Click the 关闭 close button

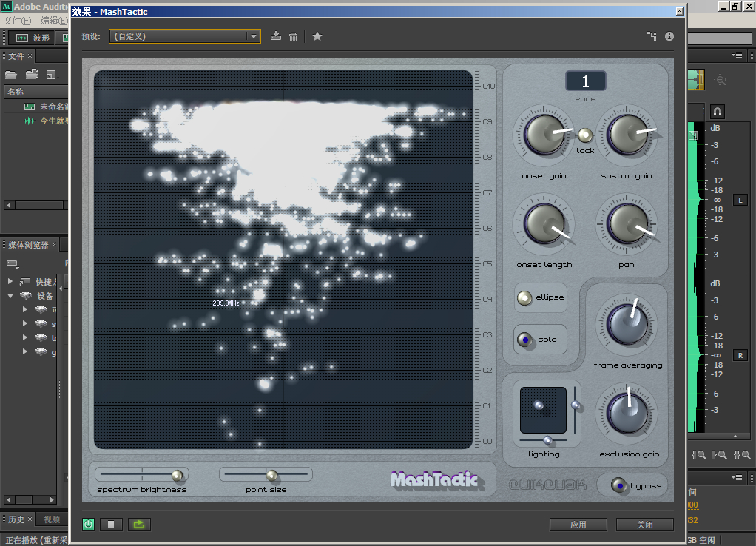[644, 525]
